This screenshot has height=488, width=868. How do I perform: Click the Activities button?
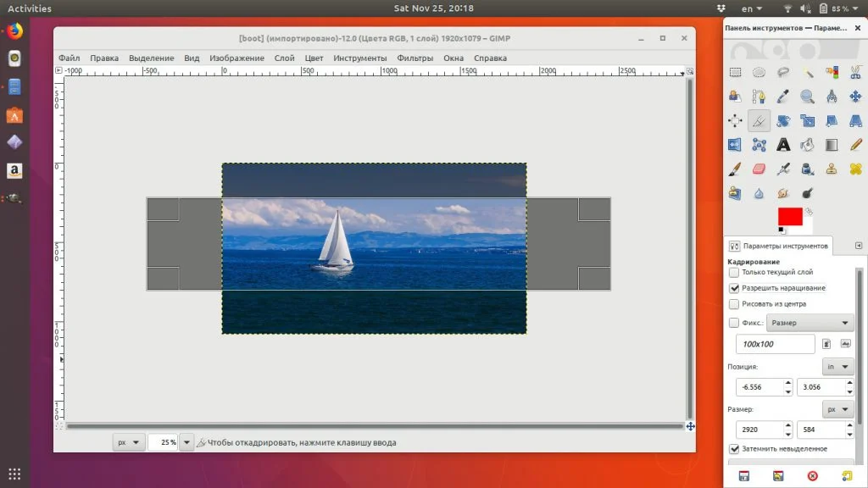(30, 8)
